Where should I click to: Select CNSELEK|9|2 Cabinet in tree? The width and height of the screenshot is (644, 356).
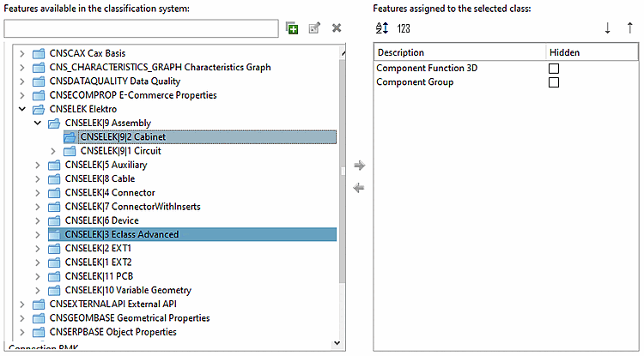click(x=123, y=136)
